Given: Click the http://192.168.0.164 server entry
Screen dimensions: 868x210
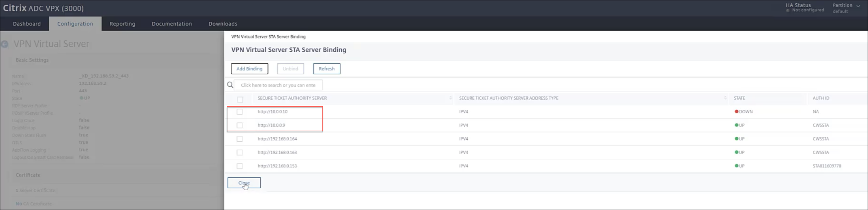Looking at the screenshot, I should (x=277, y=139).
